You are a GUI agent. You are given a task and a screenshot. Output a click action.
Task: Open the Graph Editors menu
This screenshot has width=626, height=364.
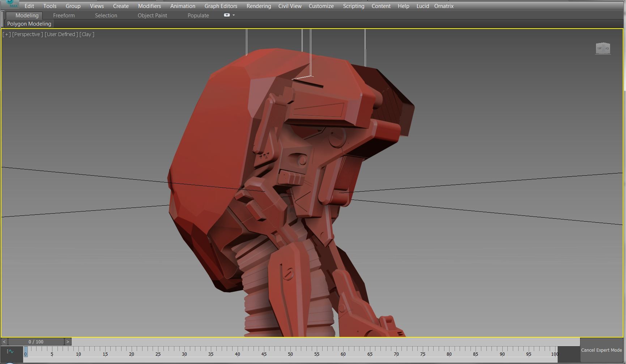221,6
